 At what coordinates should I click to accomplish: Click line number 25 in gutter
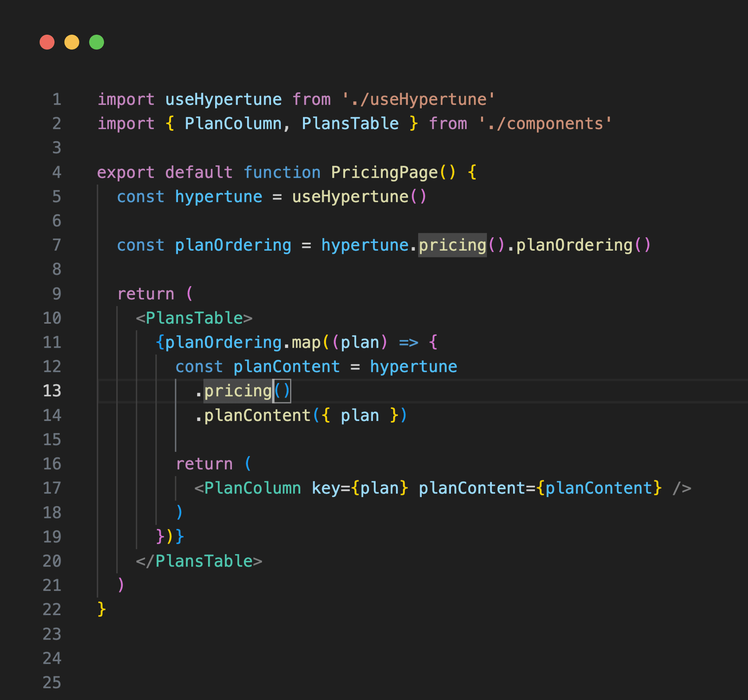point(52,682)
